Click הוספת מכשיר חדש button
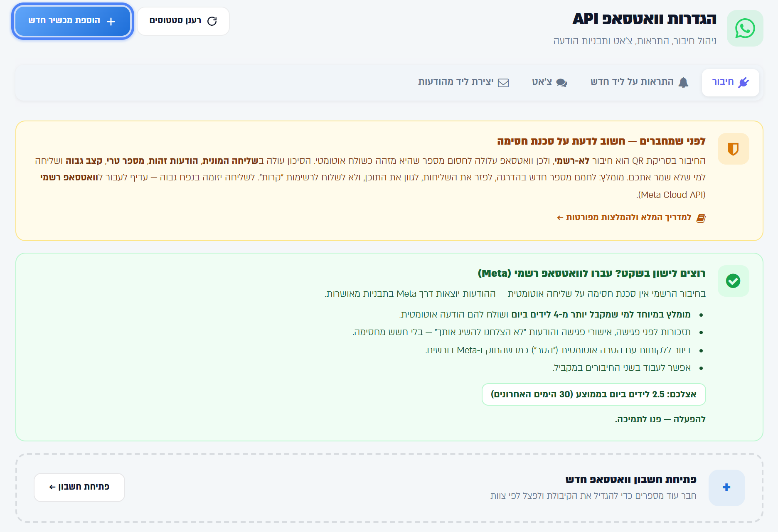 73,21
